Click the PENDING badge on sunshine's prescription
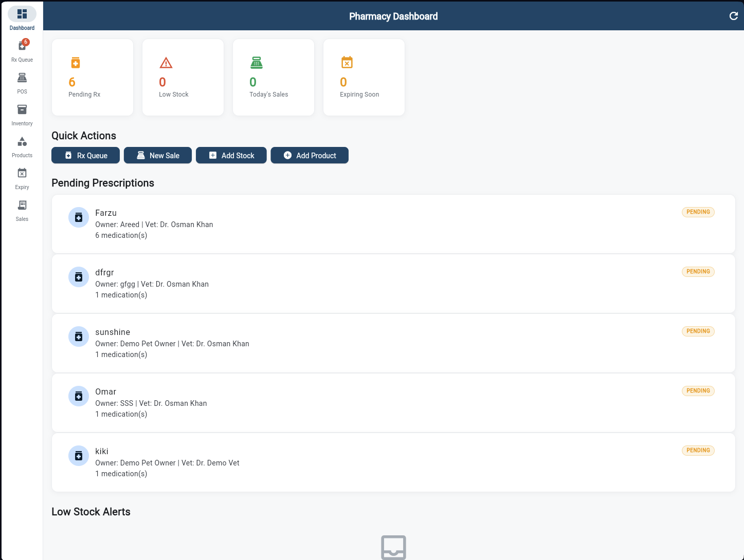The height and width of the screenshot is (560, 744). [x=698, y=331]
